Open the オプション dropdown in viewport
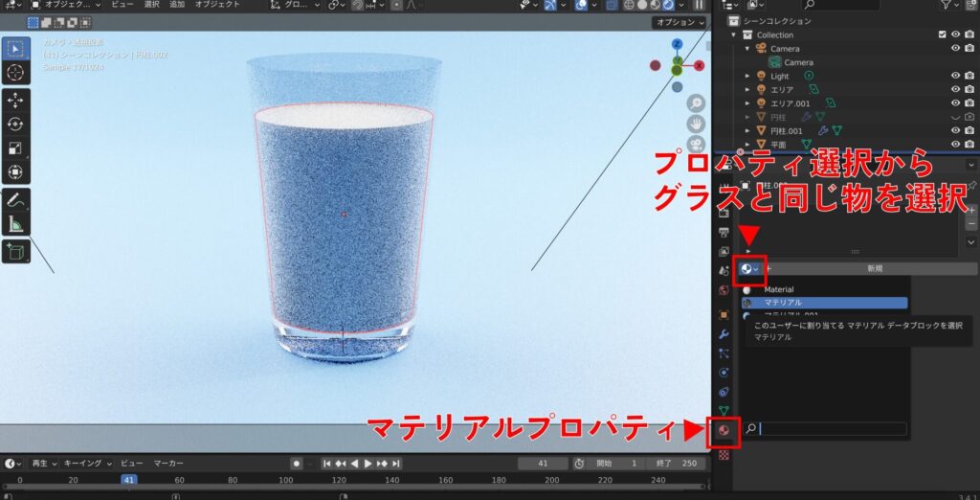This screenshot has height=500, width=980. [679, 22]
